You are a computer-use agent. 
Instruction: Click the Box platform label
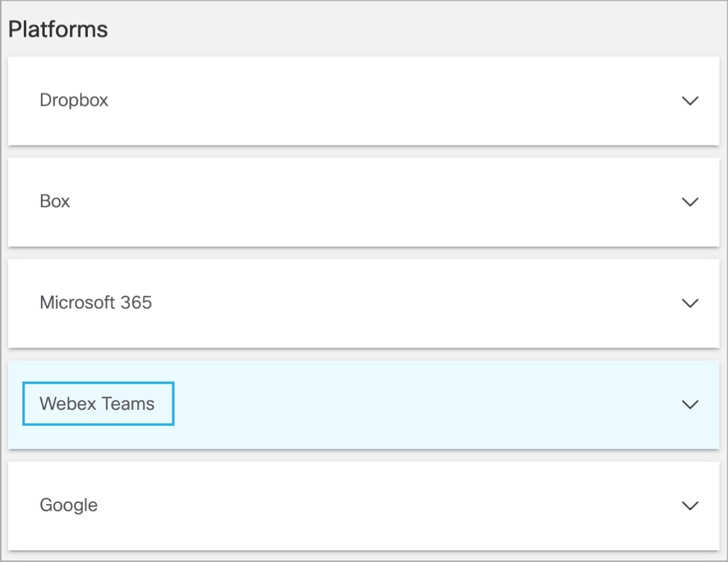tap(54, 201)
